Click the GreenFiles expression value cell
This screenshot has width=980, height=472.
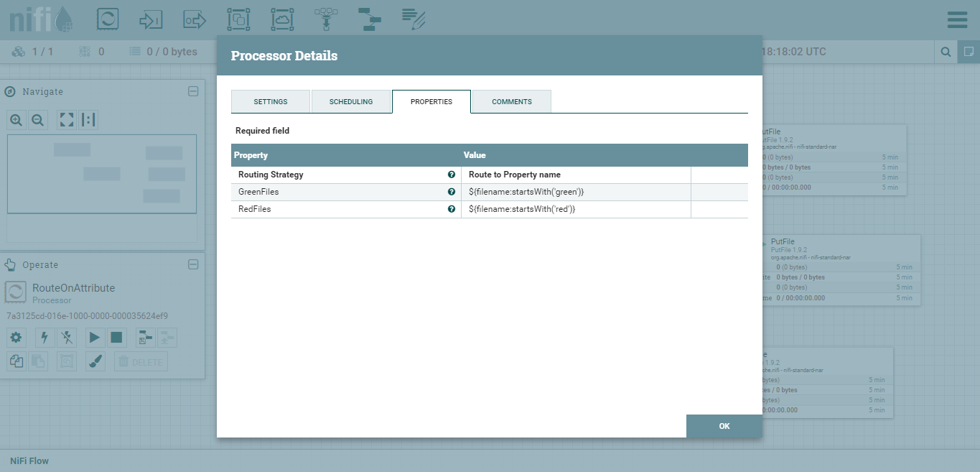coord(575,192)
